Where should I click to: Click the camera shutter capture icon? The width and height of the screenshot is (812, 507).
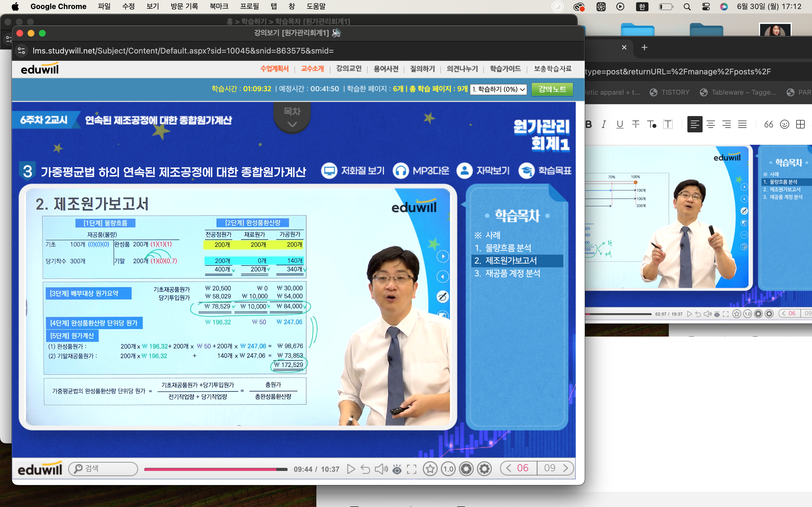(466, 469)
